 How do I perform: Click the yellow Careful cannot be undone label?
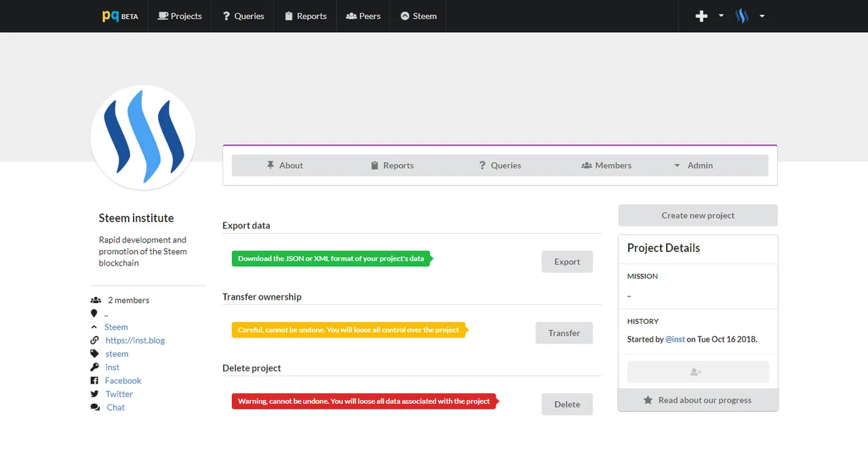click(x=349, y=330)
